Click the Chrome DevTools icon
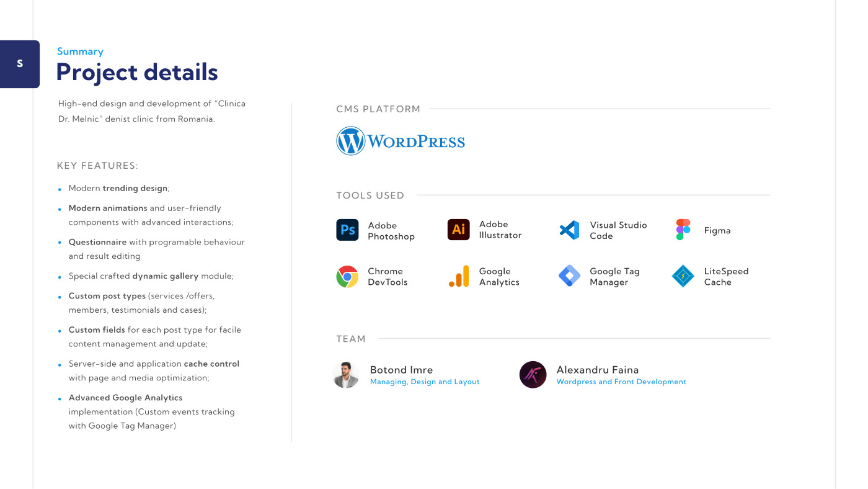Viewport: 868px width, 489px height. pyautogui.click(x=347, y=276)
